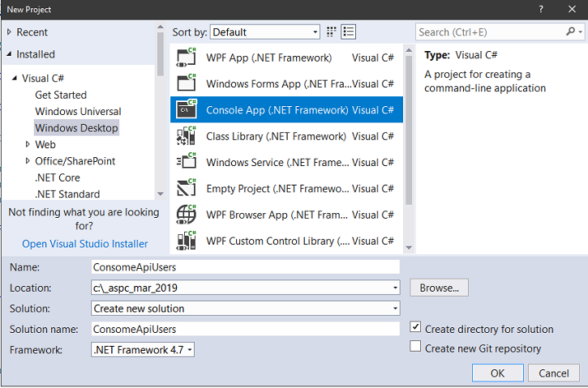Viewport: 588px width, 388px height.
Task: Open the Location path dropdown
Action: 395,288
